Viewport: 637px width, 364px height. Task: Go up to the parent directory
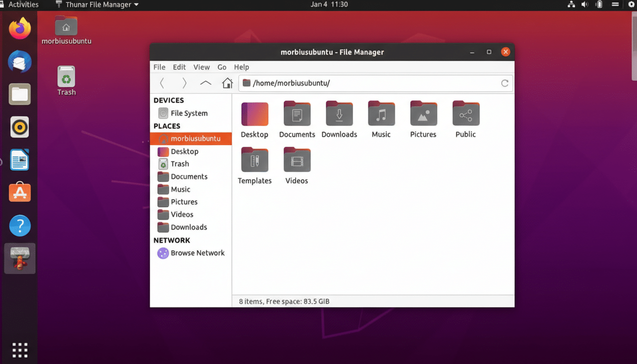pos(205,82)
